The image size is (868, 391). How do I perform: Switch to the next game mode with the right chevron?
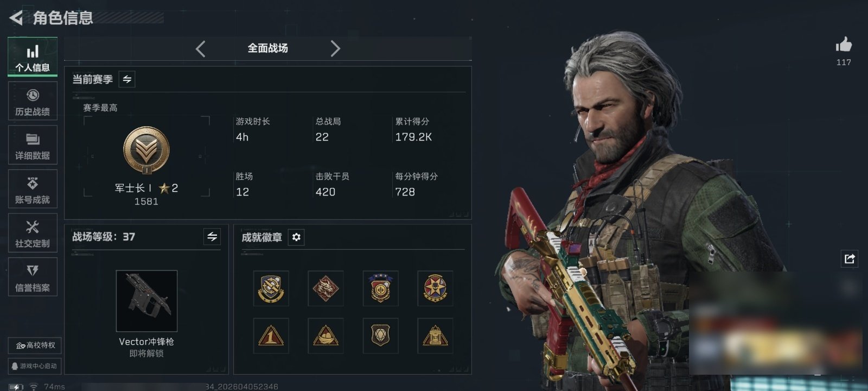335,49
